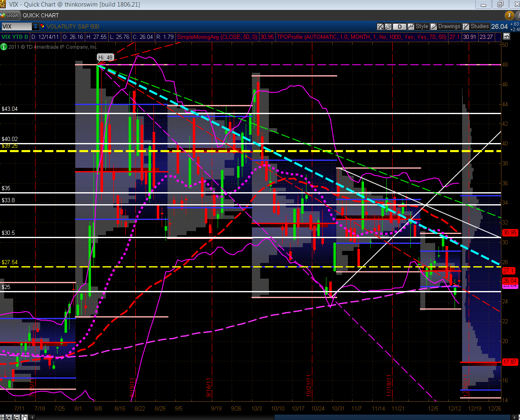Open the Studies dropdown menu
The image size is (520, 420).
tap(479, 26)
